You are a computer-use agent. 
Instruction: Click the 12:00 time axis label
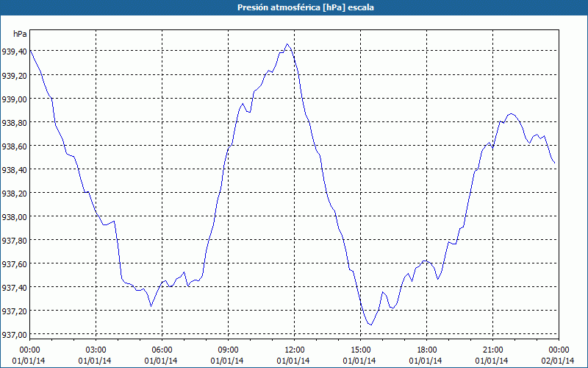295,350
